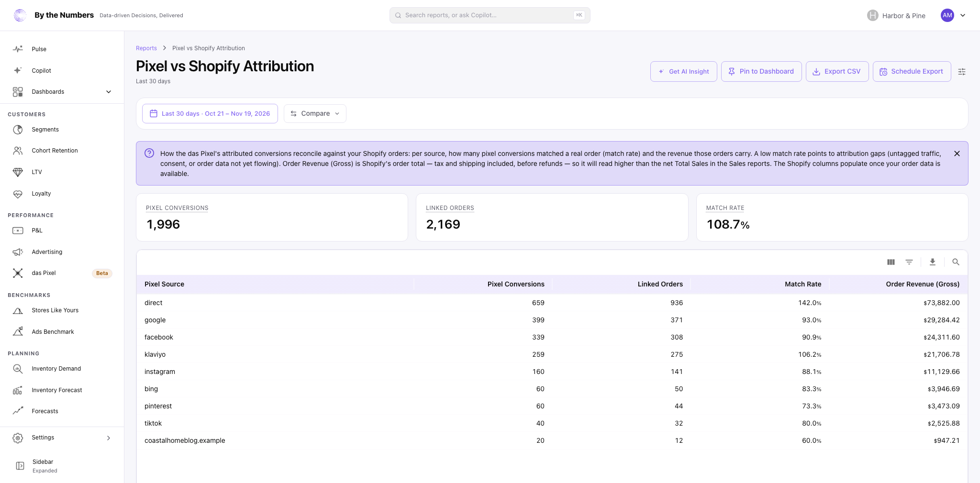Image resolution: width=980 pixels, height=483 pixels.
Task: Click the help icon in the info banner
Action: pyautogui.click(x=149, y=153)
